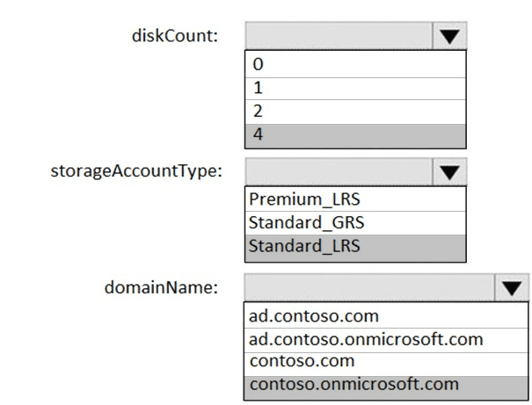Click the diskCount combo box field
The width and height of the screenshot is (532, 405).
coord(339,36)
